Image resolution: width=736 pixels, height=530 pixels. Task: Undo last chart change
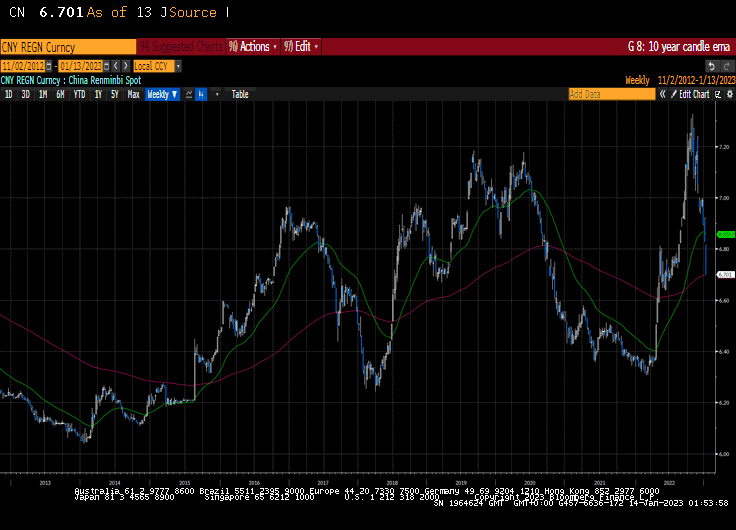coord(712,66)
